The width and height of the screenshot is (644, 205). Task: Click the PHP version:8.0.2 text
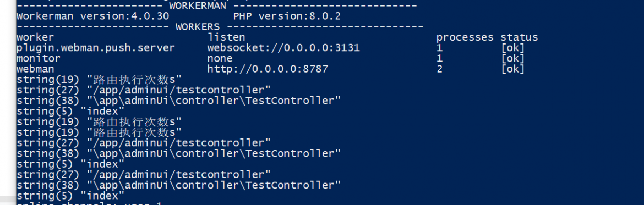click(x=287, y=16)
